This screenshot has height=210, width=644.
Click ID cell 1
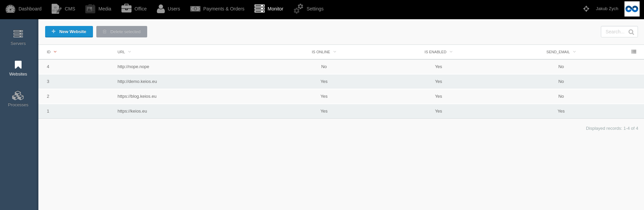tap(48, 111)
